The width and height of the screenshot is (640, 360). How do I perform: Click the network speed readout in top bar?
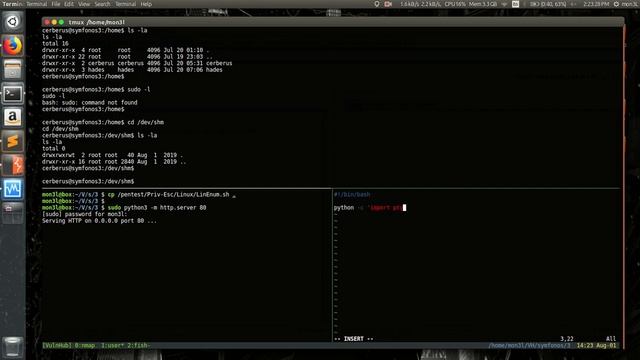(x=420, y=4)
